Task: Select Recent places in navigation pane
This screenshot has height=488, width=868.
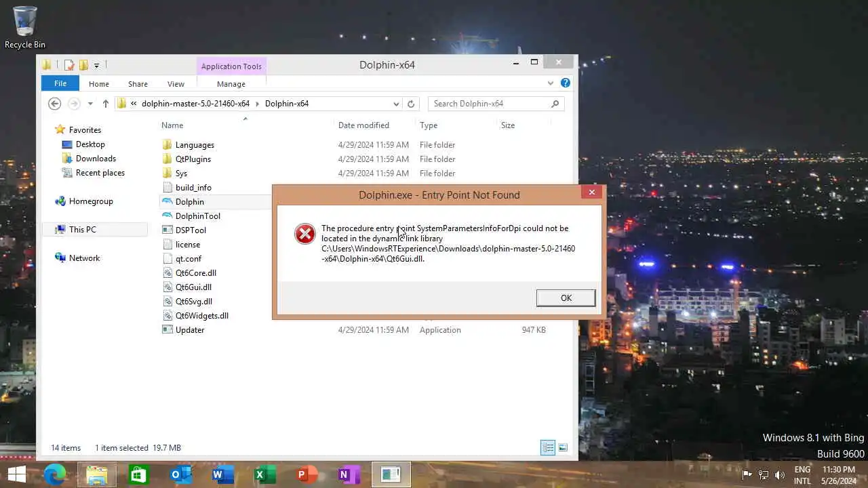Action: (x=100, y=172)
